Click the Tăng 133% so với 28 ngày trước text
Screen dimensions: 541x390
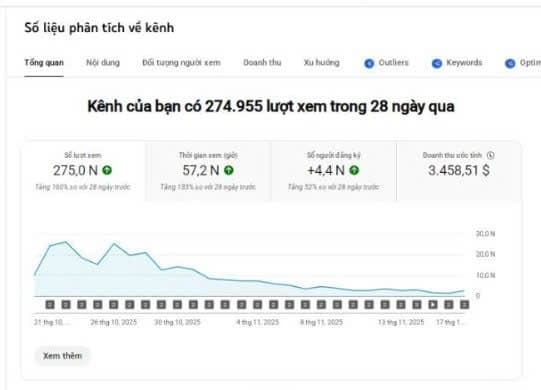coord(208,187)
